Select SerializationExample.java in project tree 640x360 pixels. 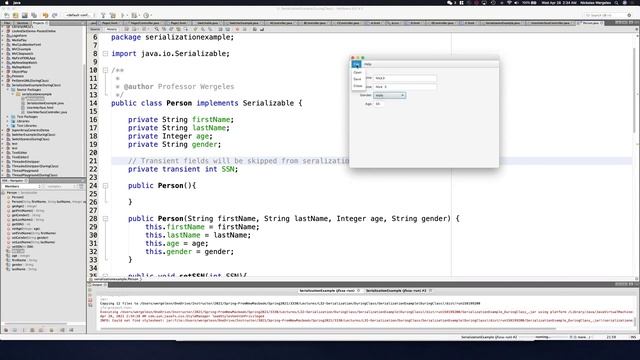pyautogui.click(x=45, y=103)
